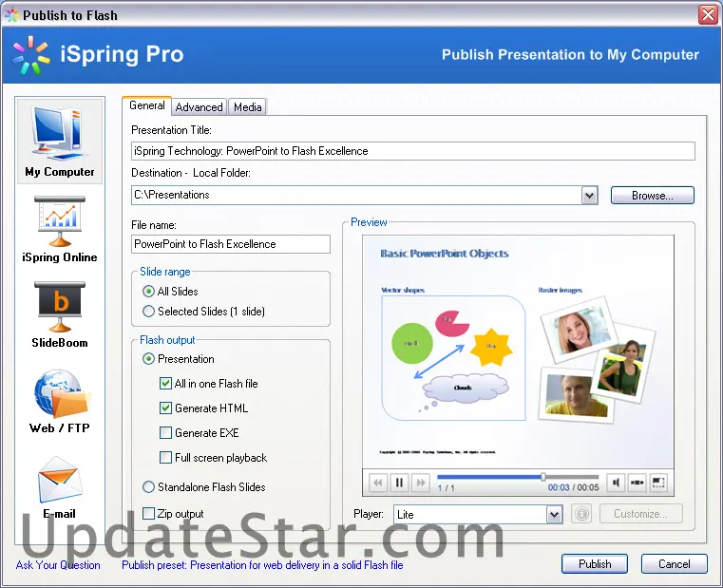The height and width of the screenshot is (588, 723).
Task: Select E-mail publishing option
Action: tap(60, 487)
